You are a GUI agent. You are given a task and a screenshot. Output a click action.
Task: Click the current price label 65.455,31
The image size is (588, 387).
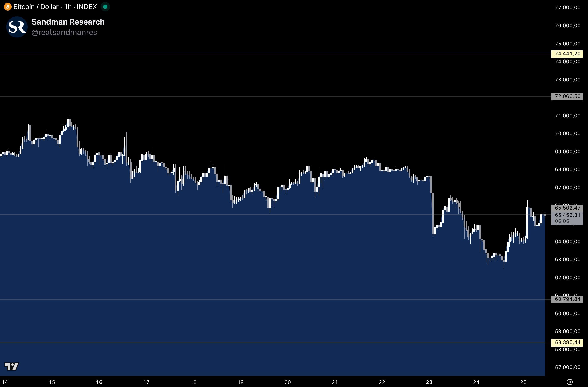pyautogui.click(x=567, y=215)
